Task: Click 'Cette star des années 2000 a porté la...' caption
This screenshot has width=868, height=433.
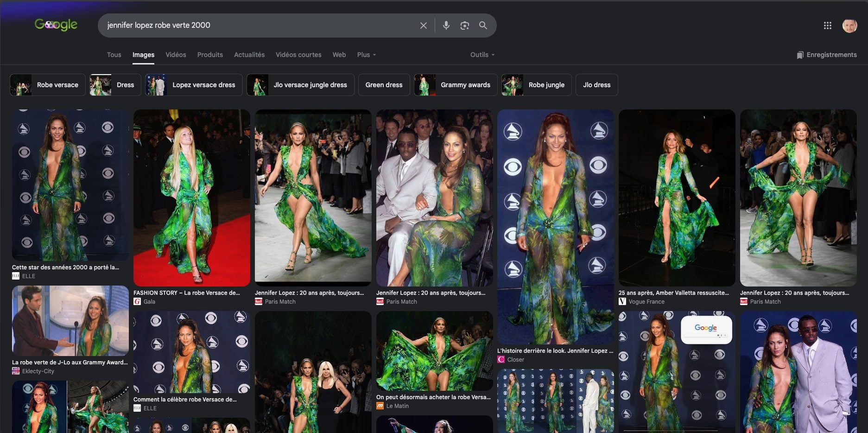Action: 65,267
